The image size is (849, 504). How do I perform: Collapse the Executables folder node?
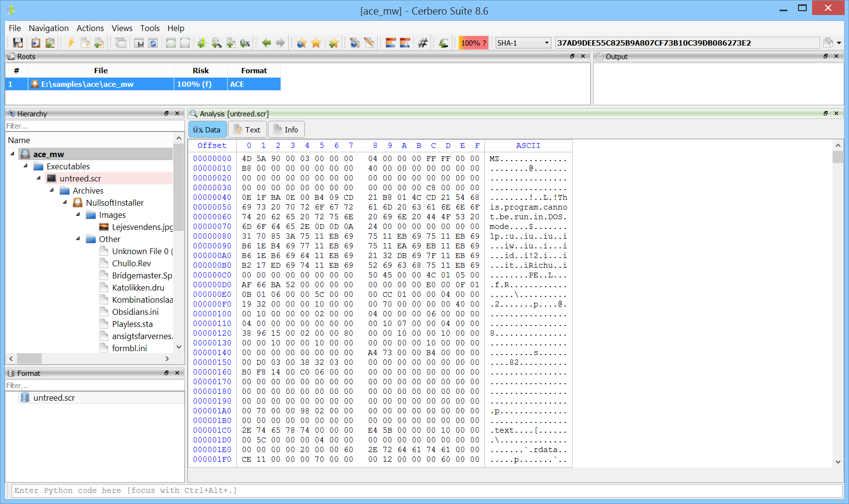[26, 166]
